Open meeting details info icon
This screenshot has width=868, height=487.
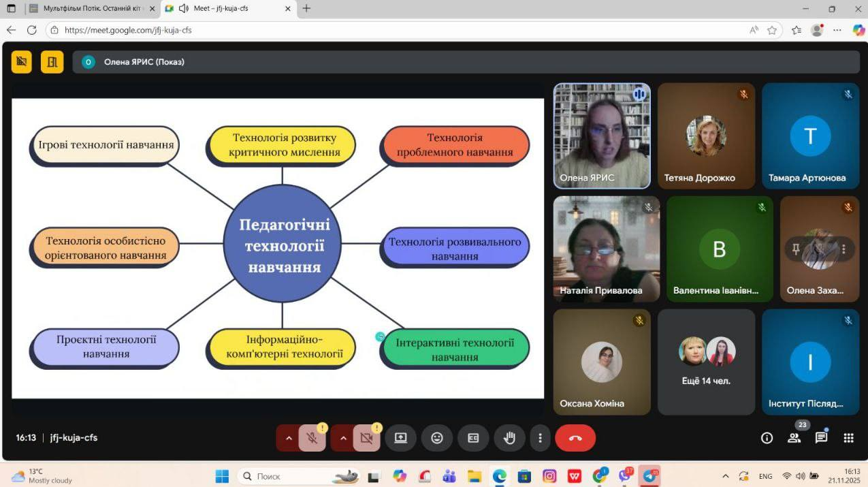pyautogui.click(x=767, y=438)
